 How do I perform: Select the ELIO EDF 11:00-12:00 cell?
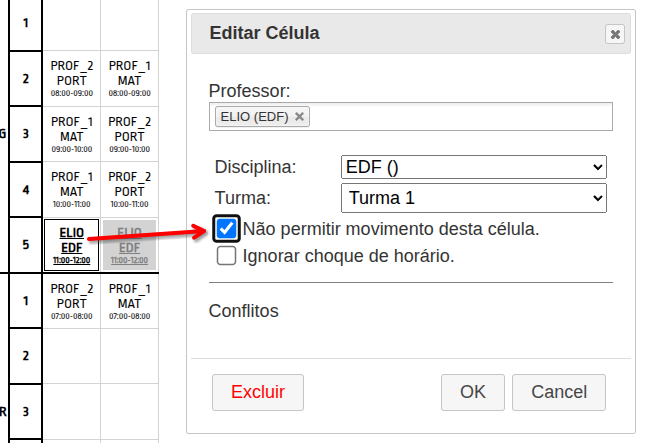pyautogui.click(x=71, y=245)
